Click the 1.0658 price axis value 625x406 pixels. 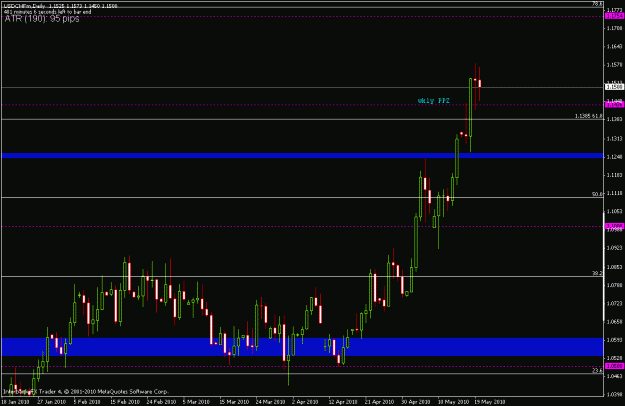coord(614,322)
